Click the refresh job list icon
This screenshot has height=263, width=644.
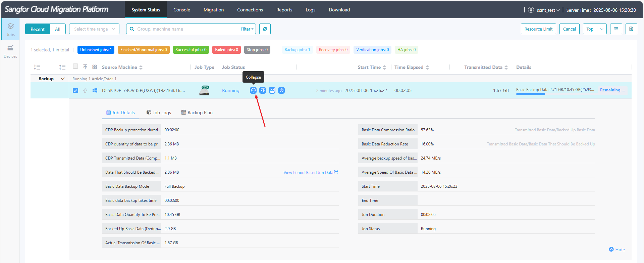click(265, 29)
